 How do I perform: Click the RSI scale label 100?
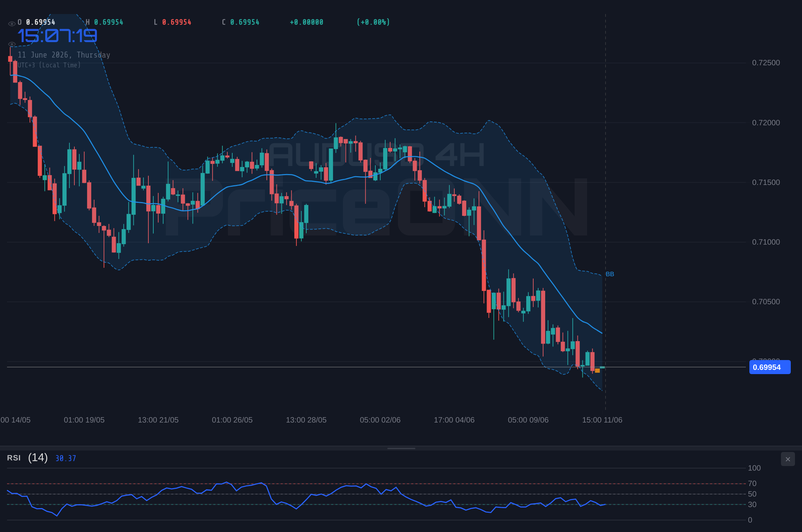click(754, 468)
